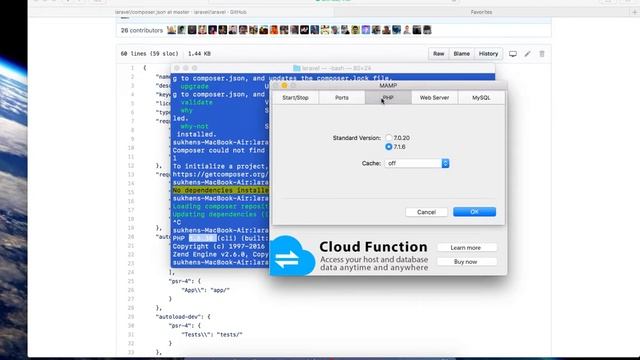This screenshot has height=360, width=640.
Task: Click the 26 contributors label
Action: 142,30
